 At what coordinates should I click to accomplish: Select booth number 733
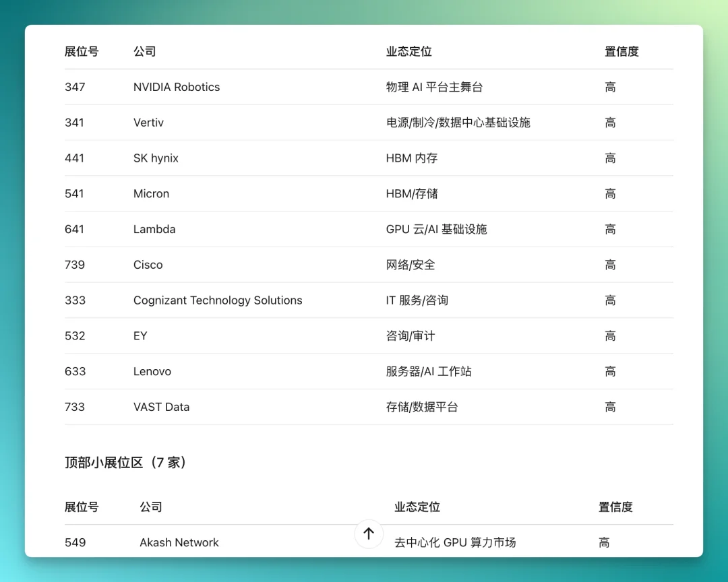point(75,407)
